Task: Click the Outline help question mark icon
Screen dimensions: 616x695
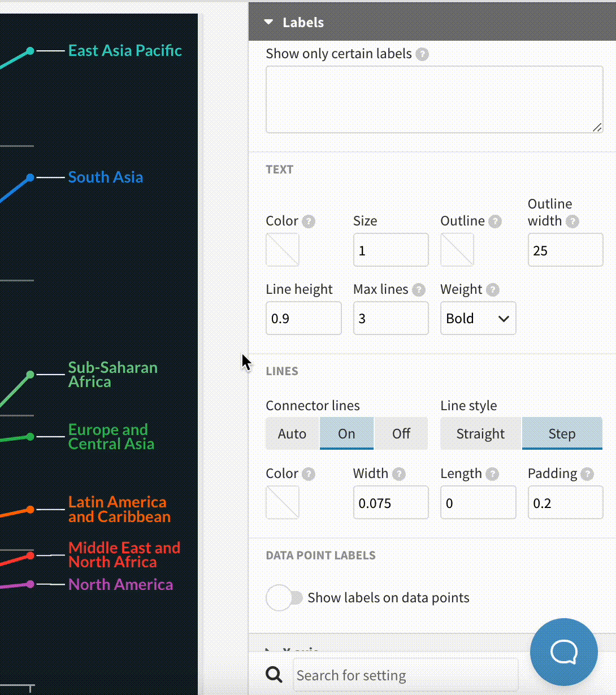Action: [494, 221]
